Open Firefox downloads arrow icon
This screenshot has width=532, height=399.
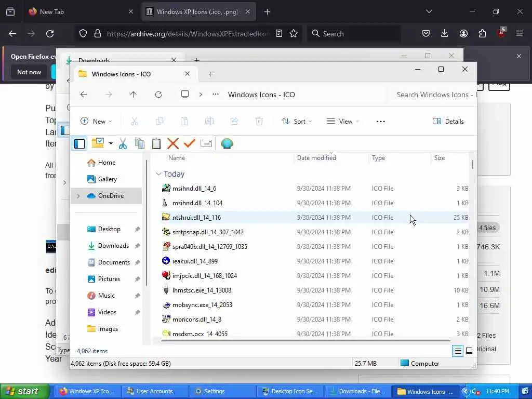pos(445,33)
